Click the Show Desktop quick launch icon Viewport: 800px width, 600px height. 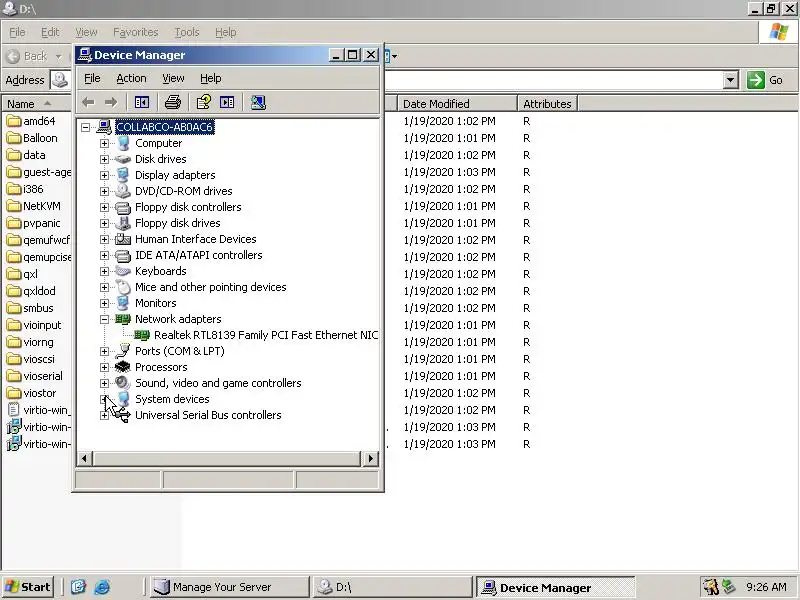point(78,587)
